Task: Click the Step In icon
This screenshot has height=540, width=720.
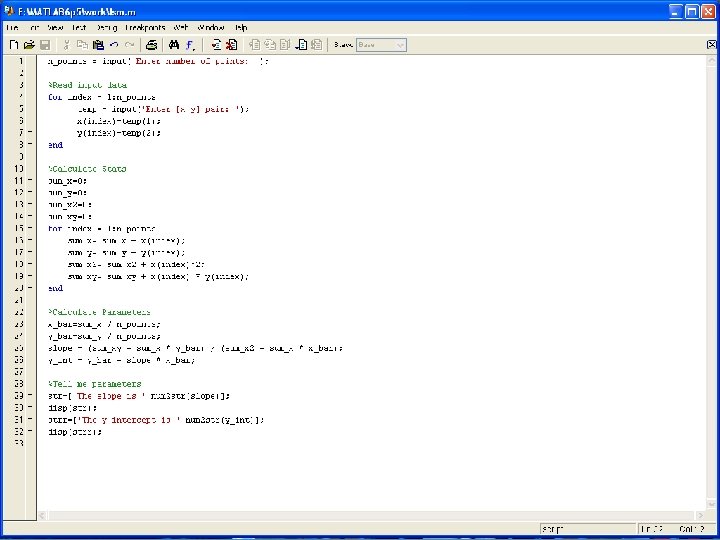Action: pos(270,45)
